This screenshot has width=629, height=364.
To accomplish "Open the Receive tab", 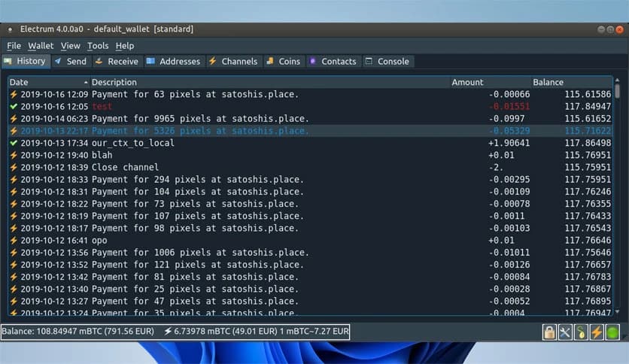I will point(117,62).
